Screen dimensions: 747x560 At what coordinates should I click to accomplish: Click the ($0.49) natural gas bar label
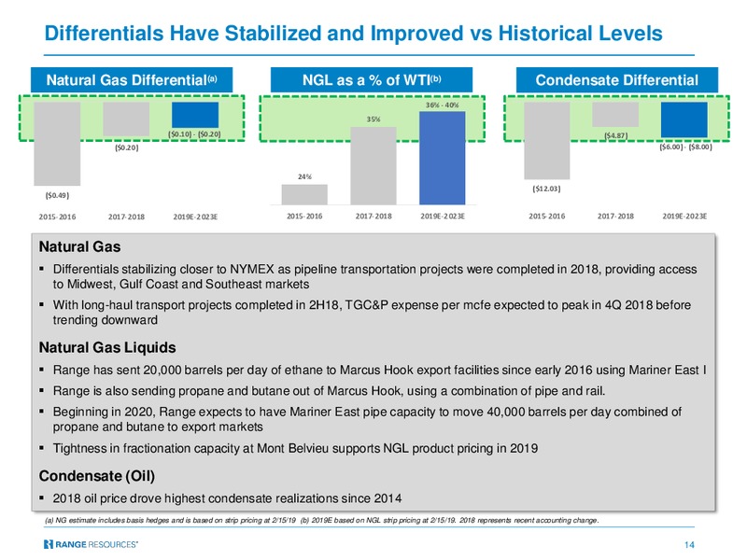57,195
